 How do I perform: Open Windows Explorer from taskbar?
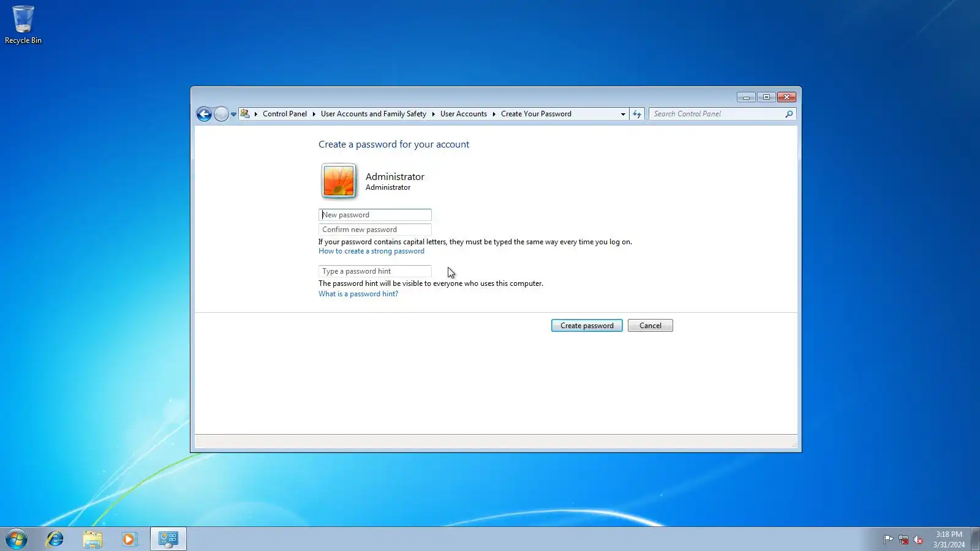(92, 539)
